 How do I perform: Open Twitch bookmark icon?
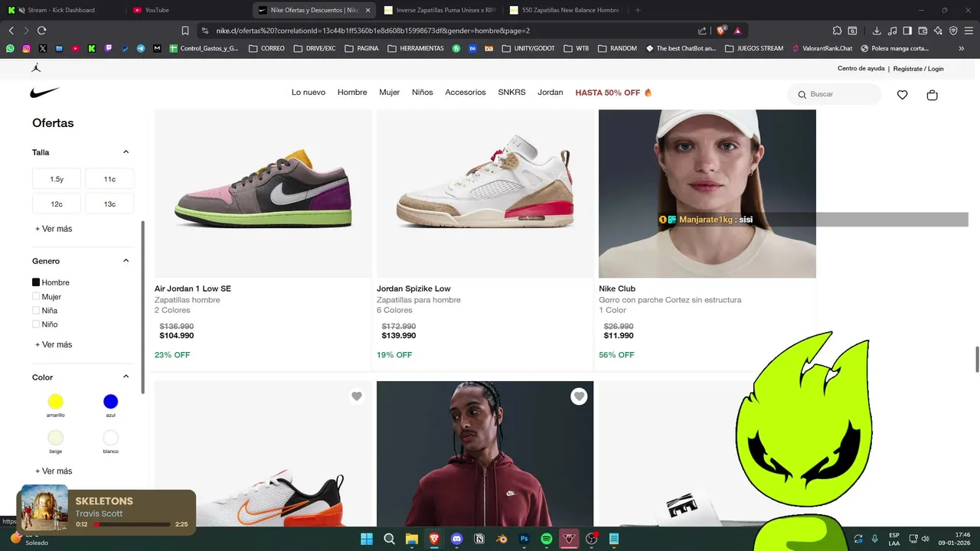point(108,48)
